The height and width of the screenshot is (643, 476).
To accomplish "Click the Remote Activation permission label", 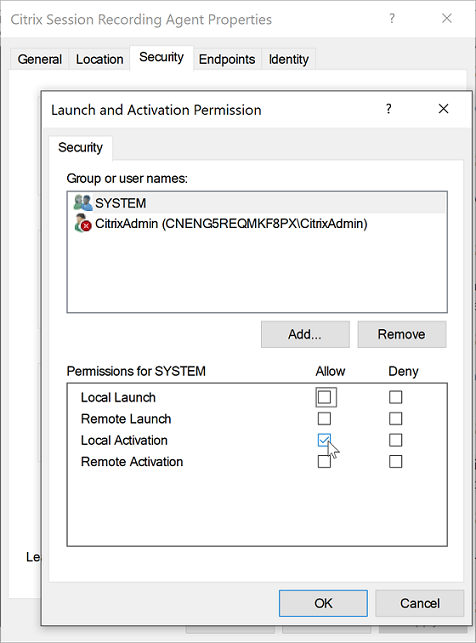I will click(x=132, y=462).
